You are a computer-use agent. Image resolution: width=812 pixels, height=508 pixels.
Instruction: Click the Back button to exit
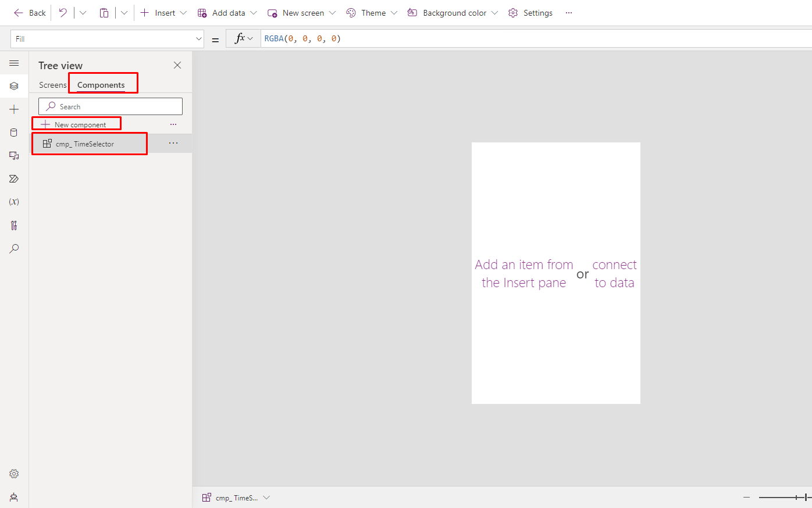pos(29,12)
